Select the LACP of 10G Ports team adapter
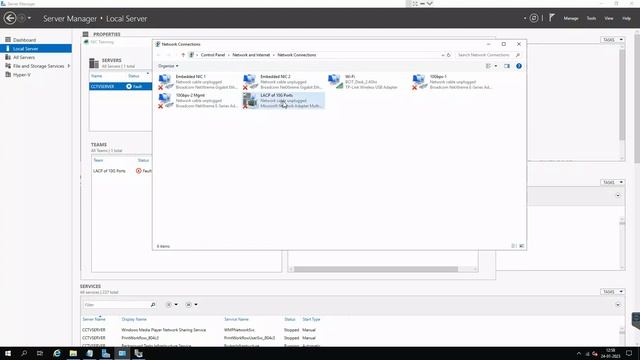Viewport: 640px width, 360px height. [284, 100]
